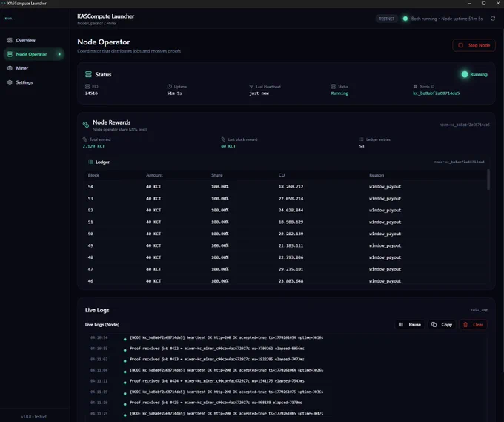
Task: Click the ledger table scrollbar
Action: [488, 179]
